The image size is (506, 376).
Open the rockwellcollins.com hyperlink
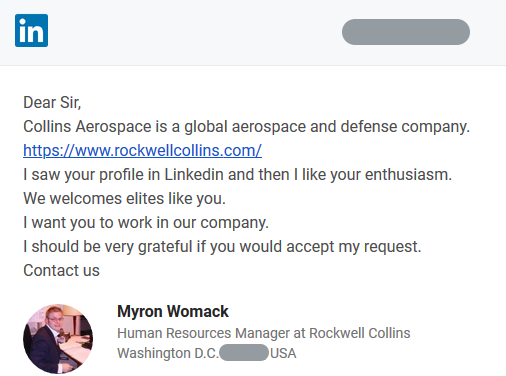(x=142, y=150)
